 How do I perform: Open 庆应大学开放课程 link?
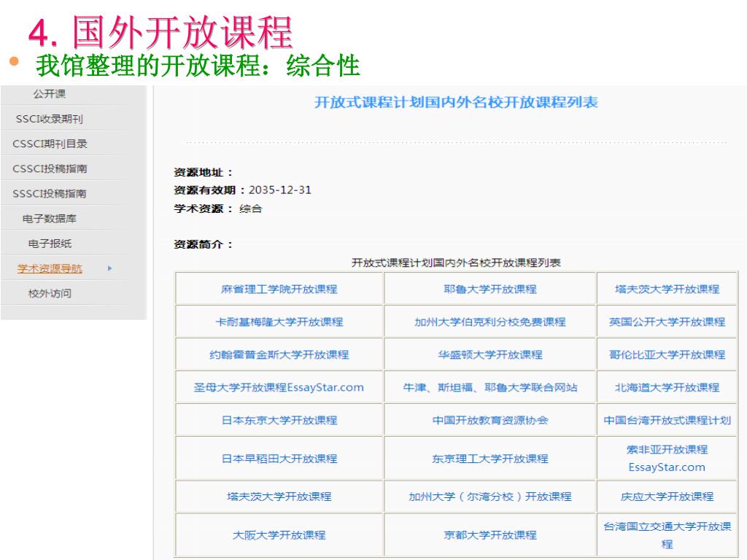point(667,497)
